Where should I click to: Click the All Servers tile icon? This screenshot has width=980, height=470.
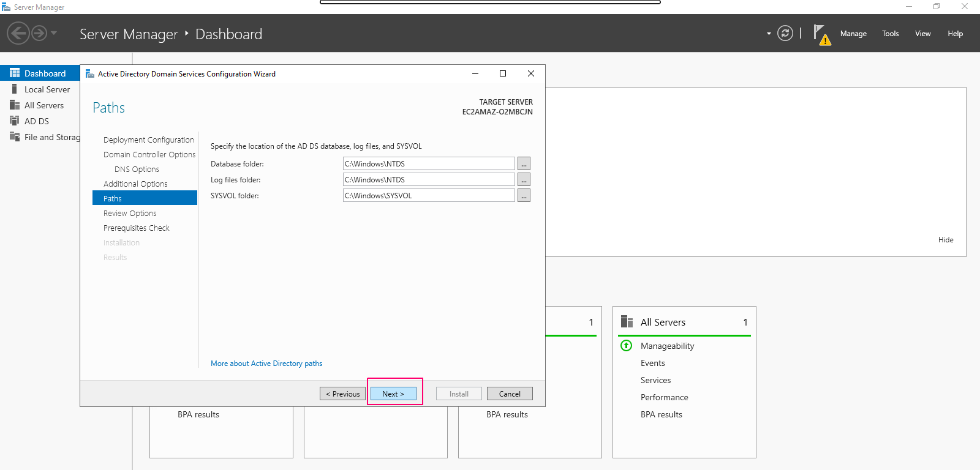click(627, 321)
